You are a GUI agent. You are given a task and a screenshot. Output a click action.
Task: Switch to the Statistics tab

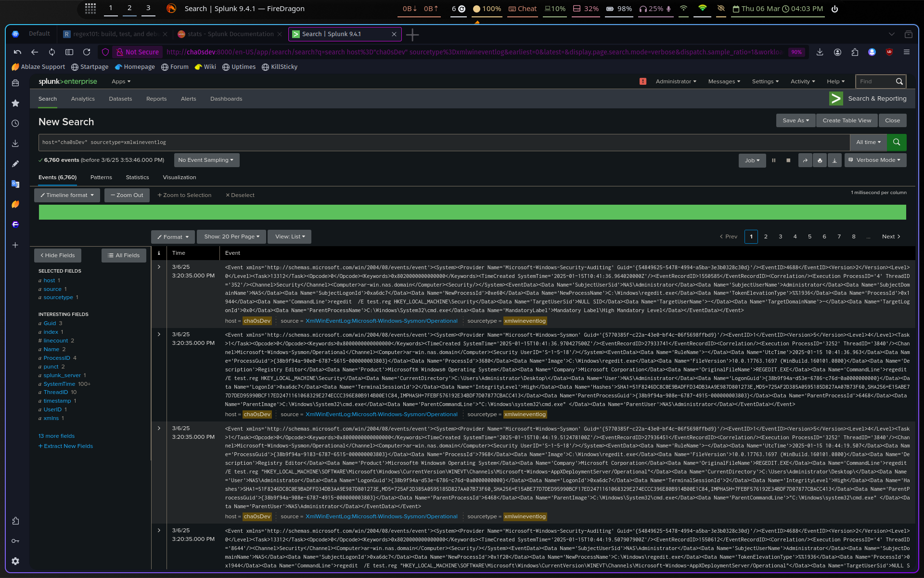pos(137,177)
